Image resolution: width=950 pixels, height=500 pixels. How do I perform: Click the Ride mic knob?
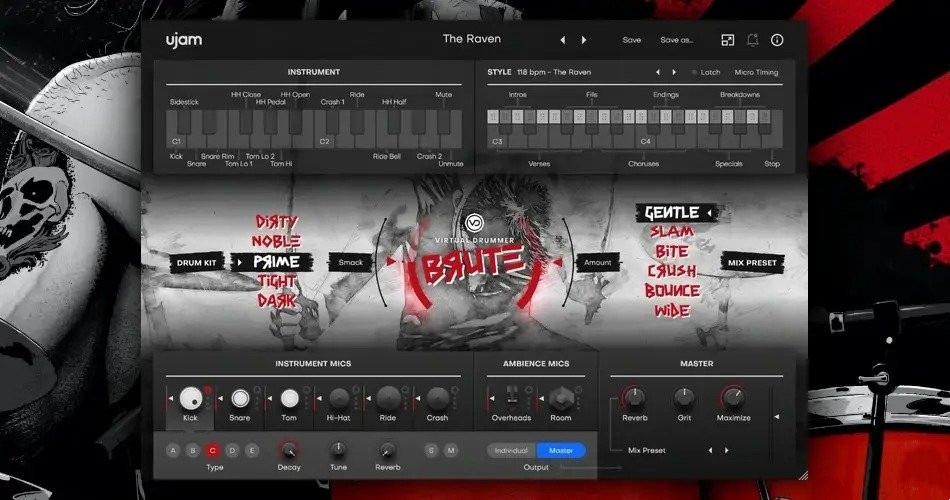(388, 398)
